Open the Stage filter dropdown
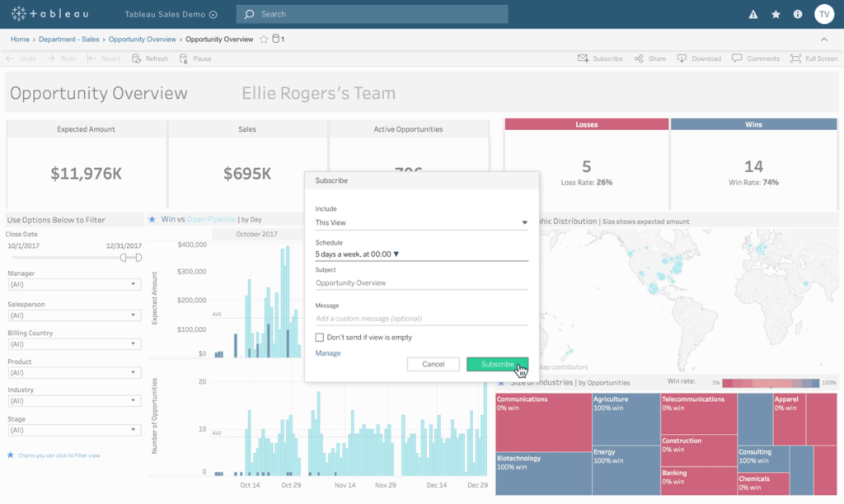 [74, 430]
